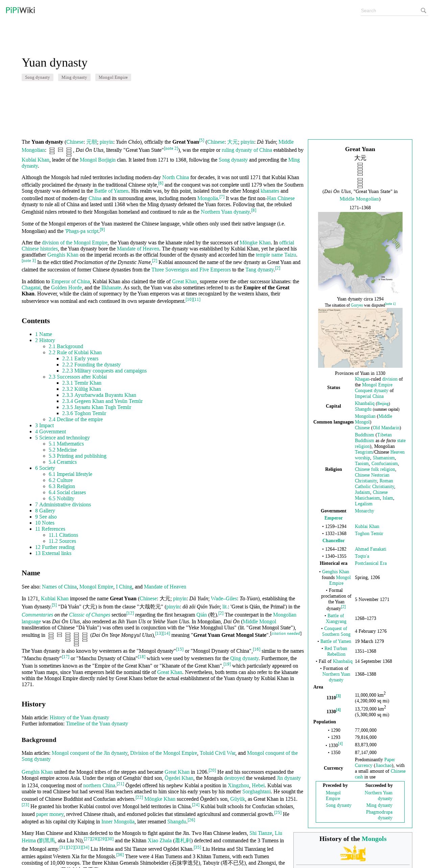Open Shangdu summer capital link in infobox
The height and width of the screenshot is (868, 434).
point(363,409)
